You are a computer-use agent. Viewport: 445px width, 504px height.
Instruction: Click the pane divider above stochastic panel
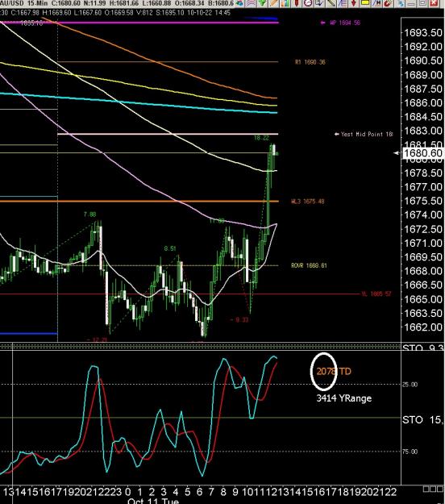pyautogui.click(x=201, y=346)
